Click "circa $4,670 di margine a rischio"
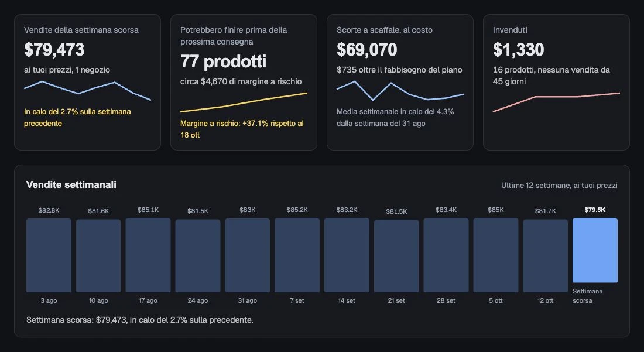The height and width of the screenshot is (352, 644). (241, 81)
